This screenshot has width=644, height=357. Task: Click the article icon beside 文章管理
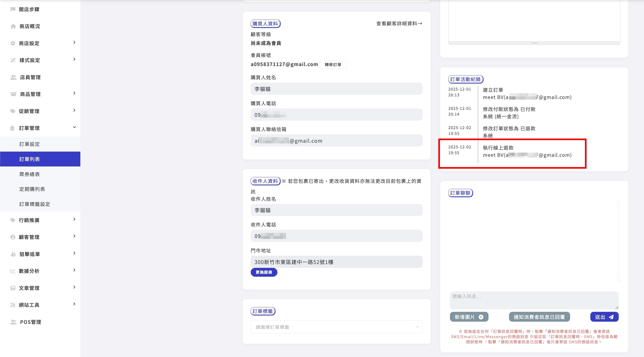[x=13, y=288]
